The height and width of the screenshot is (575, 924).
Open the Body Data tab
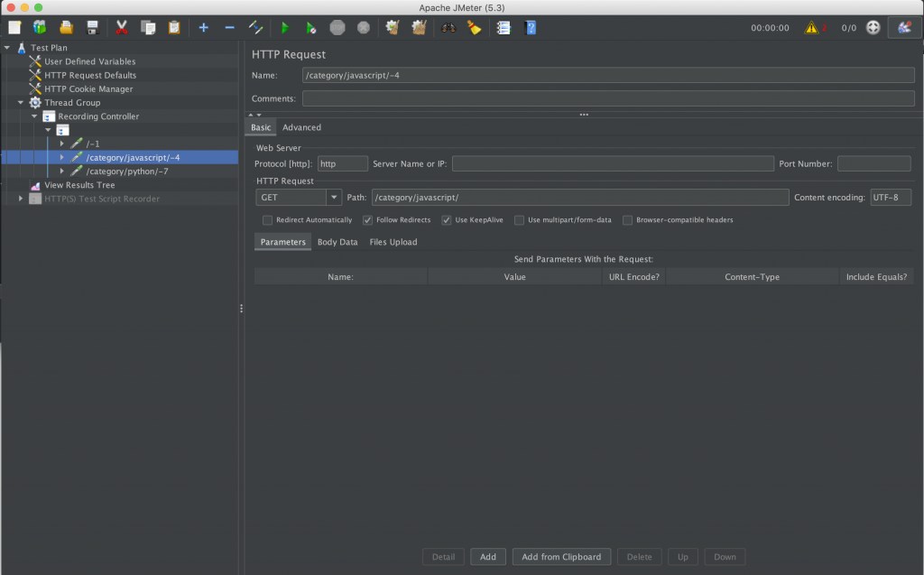337,242
